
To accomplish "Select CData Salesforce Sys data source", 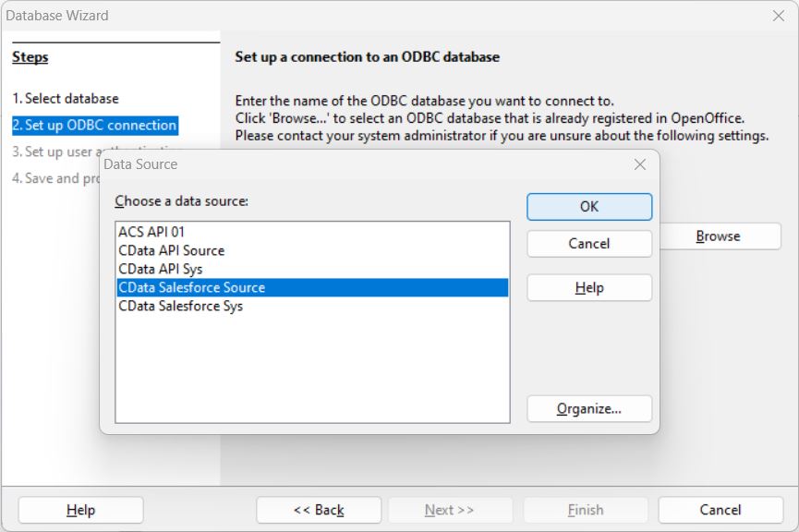I will click(x=180, y=306).
